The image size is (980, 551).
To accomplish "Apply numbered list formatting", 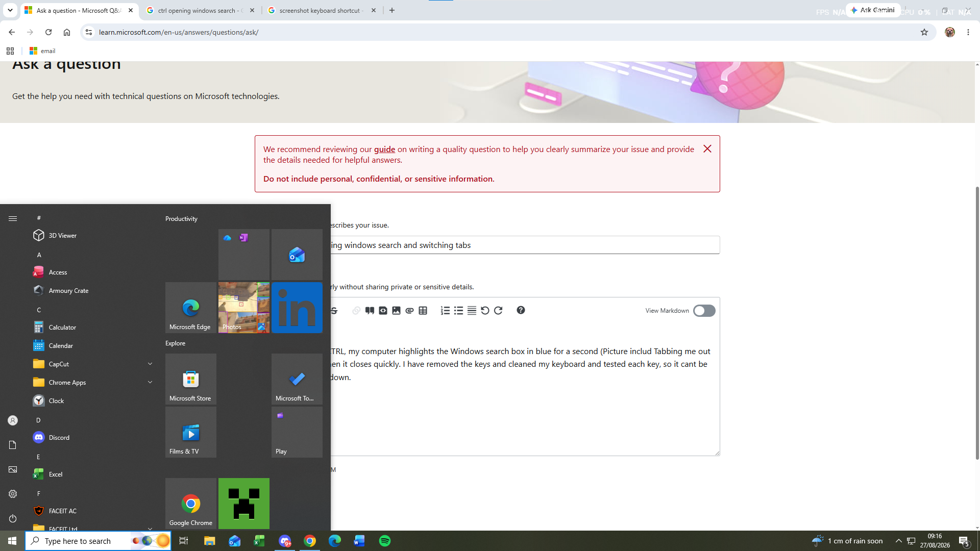I will tap(445, 311).
